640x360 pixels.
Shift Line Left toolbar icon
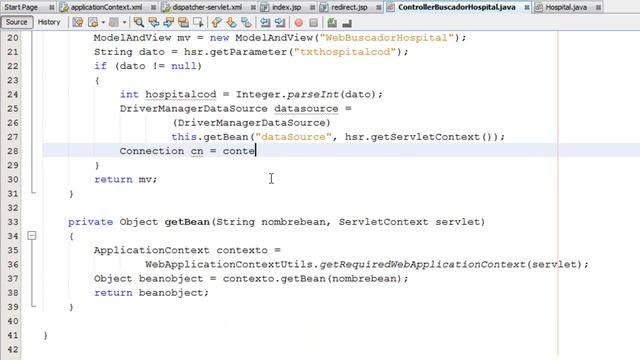pos(265,22)
